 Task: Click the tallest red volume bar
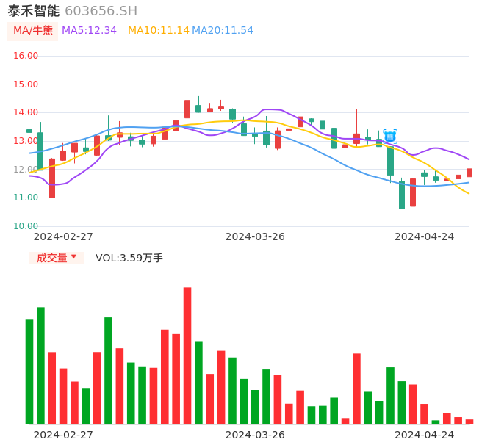tap(187, 355)
